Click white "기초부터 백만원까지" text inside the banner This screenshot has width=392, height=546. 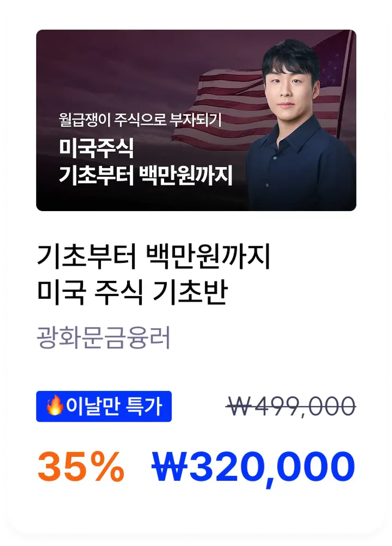pos(146,176)
